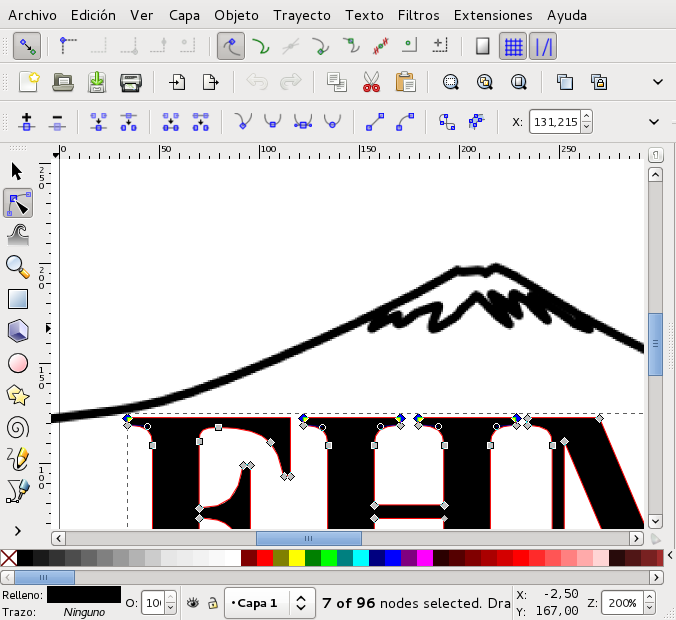Open the Trayecto menu
676x620 pixels.
(x=302, y=16)
